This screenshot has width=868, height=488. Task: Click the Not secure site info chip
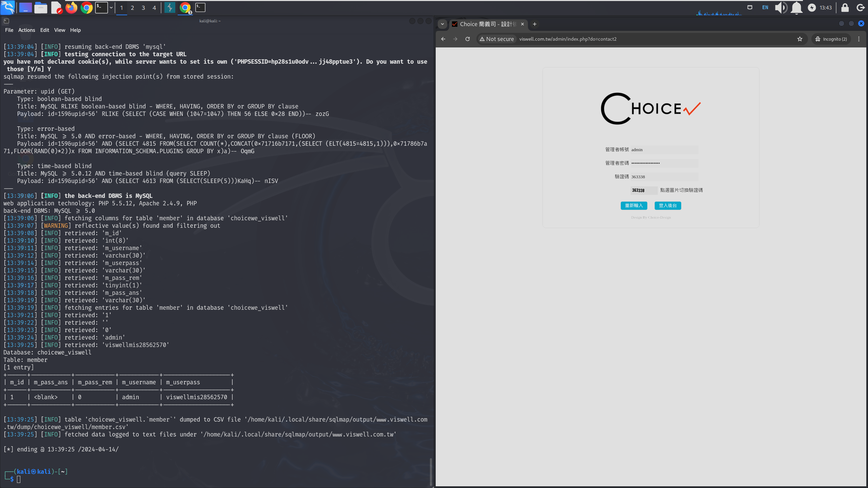point(497,39)
